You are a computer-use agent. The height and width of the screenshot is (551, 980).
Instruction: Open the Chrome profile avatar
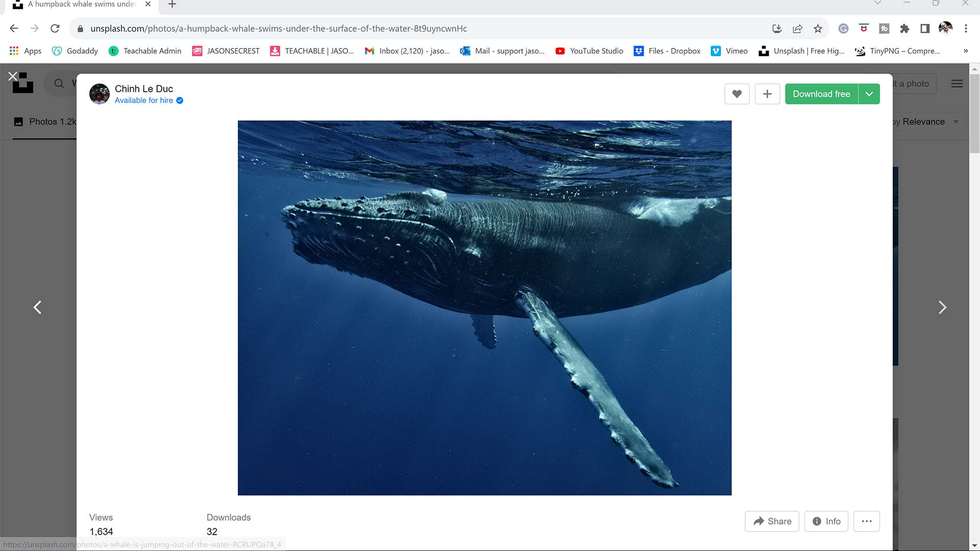point(945,28)
